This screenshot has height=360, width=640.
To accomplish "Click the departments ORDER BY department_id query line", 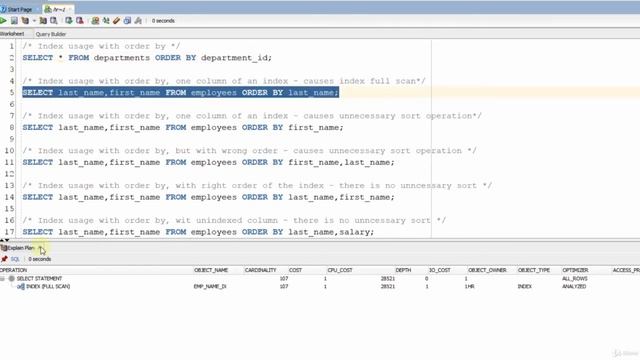I will coord(147,58).
